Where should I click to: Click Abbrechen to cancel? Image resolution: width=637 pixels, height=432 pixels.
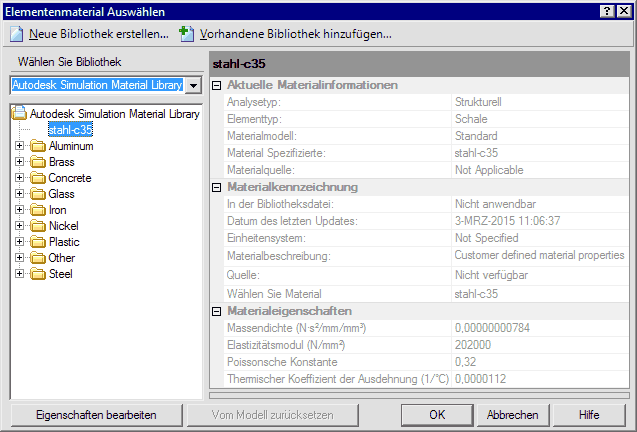click(x=512, y=414)
